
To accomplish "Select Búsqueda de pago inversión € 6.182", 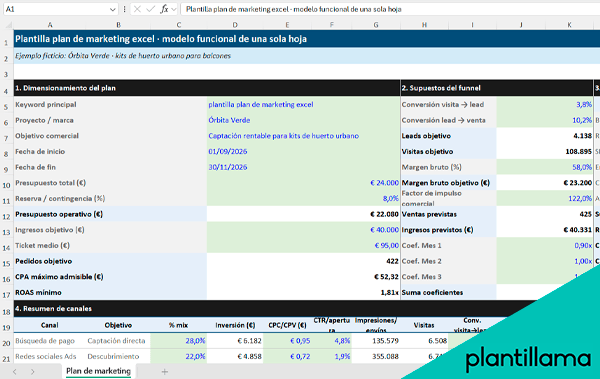I will tap(235, 341).
